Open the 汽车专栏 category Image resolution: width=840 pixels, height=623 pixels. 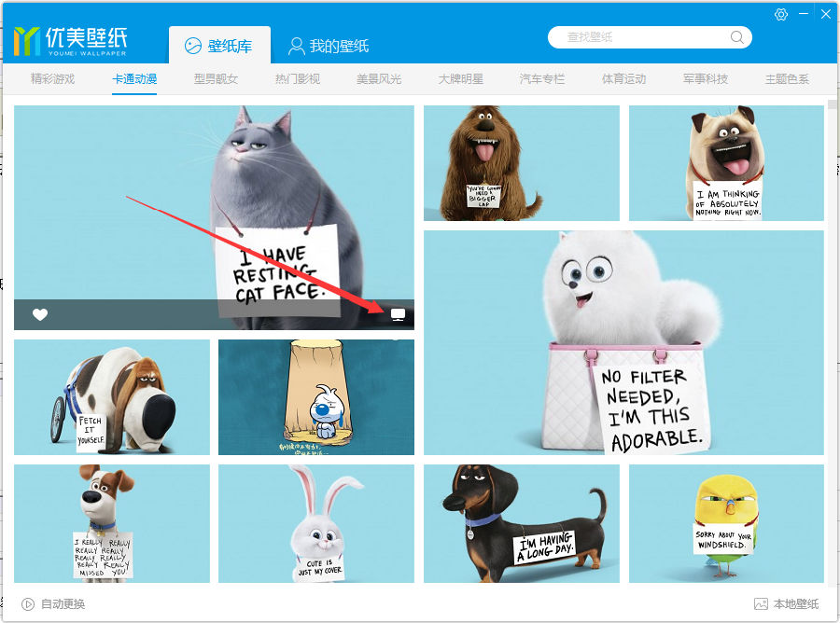[542, 79]
